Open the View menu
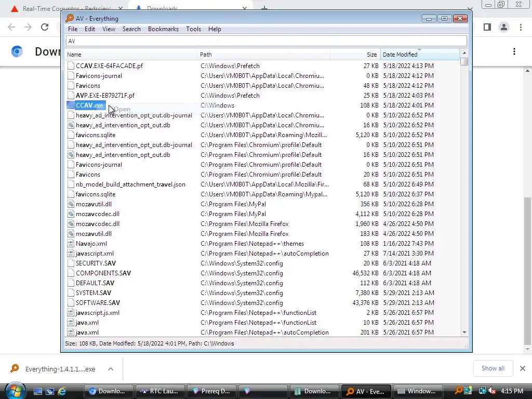The width and height of the screenshot is (532, 399). (x=109, y=29)
